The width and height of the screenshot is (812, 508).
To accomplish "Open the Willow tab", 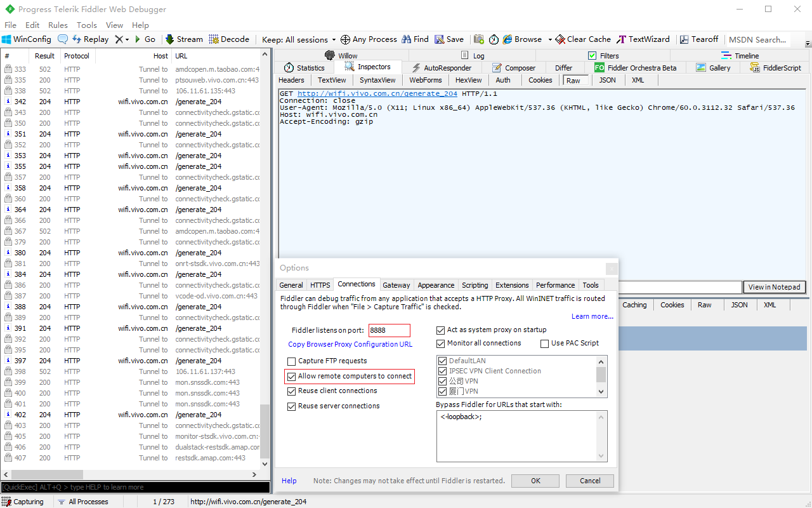I will tap(341, 56).
